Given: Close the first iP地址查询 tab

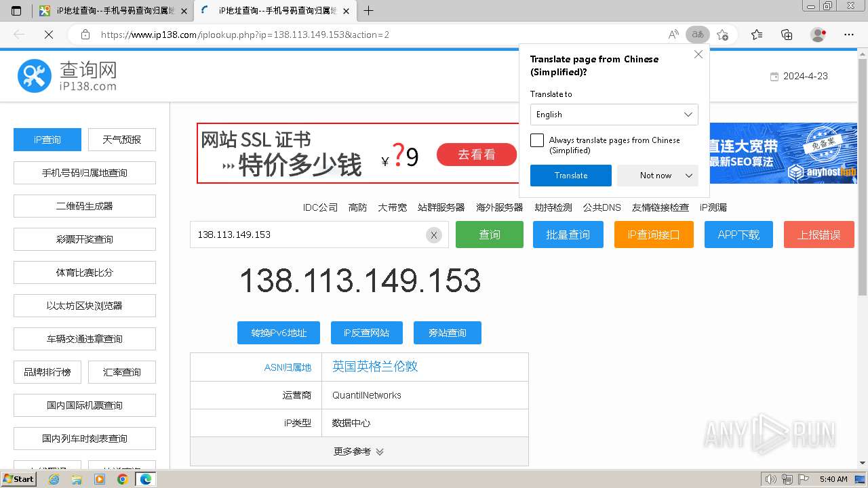Looking at the screenshot, I should 184,11.
